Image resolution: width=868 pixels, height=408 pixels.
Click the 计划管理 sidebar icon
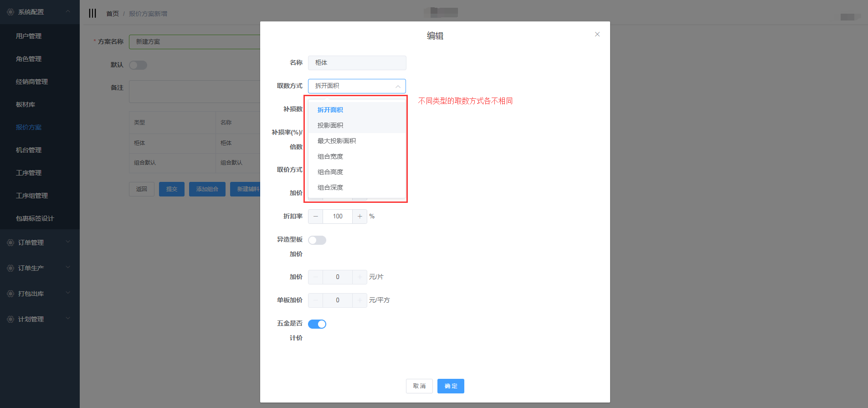click(10, 319)
